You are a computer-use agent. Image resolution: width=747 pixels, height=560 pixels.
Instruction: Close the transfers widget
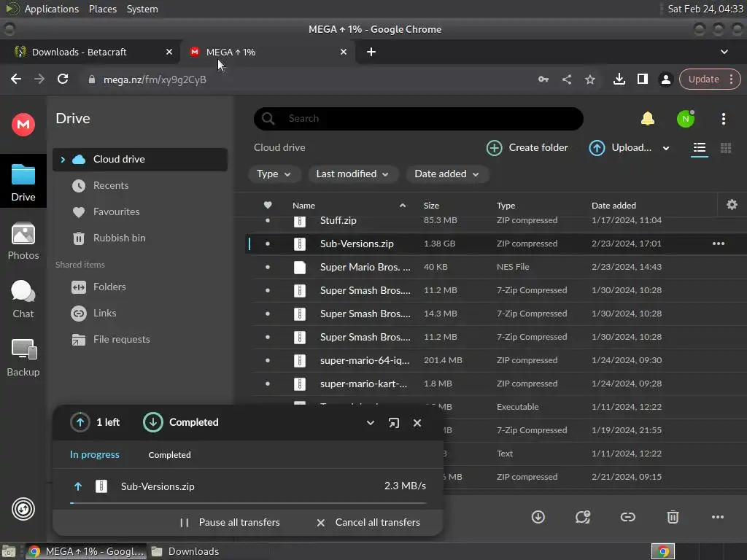pos(417,423)
